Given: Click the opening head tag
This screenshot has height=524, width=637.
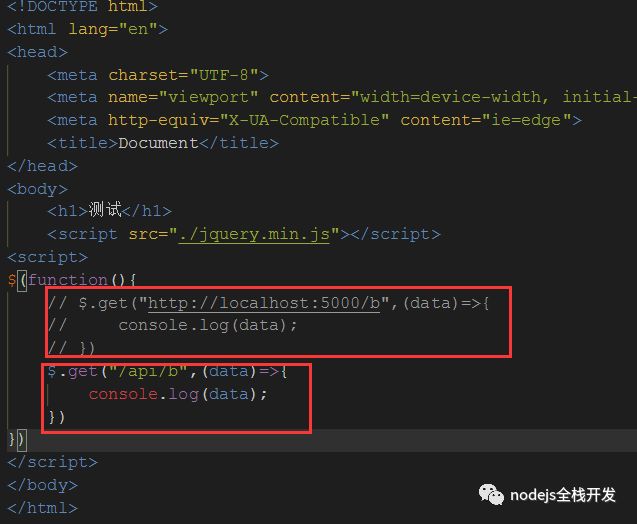Looking at the screenshot, I should click(x=37, y=52).
